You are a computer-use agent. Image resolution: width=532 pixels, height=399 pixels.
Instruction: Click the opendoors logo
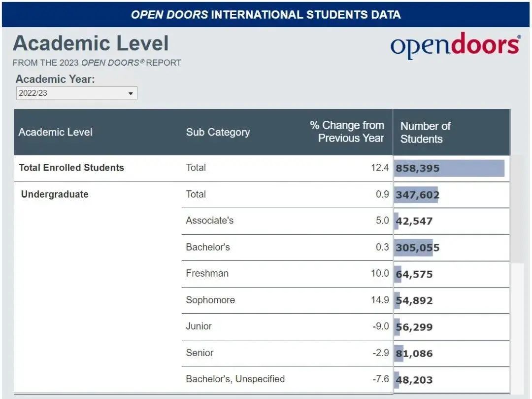point(456,45)
